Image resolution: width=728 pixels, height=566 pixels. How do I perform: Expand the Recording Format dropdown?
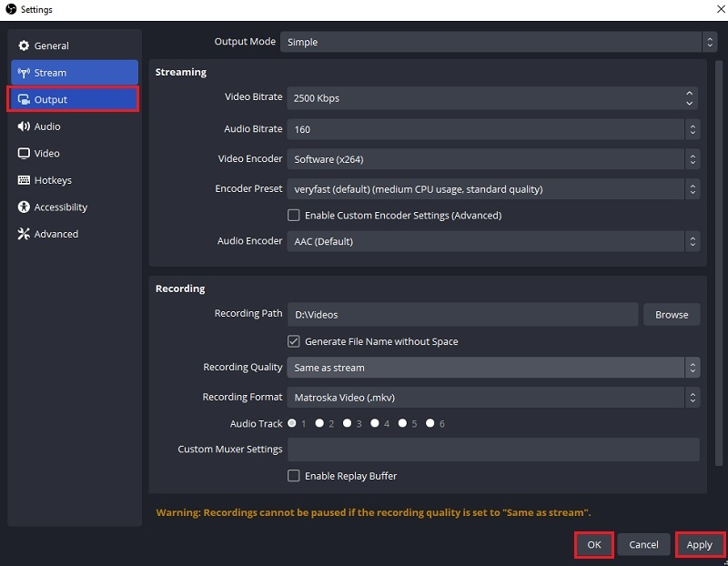tap(491, 397)
